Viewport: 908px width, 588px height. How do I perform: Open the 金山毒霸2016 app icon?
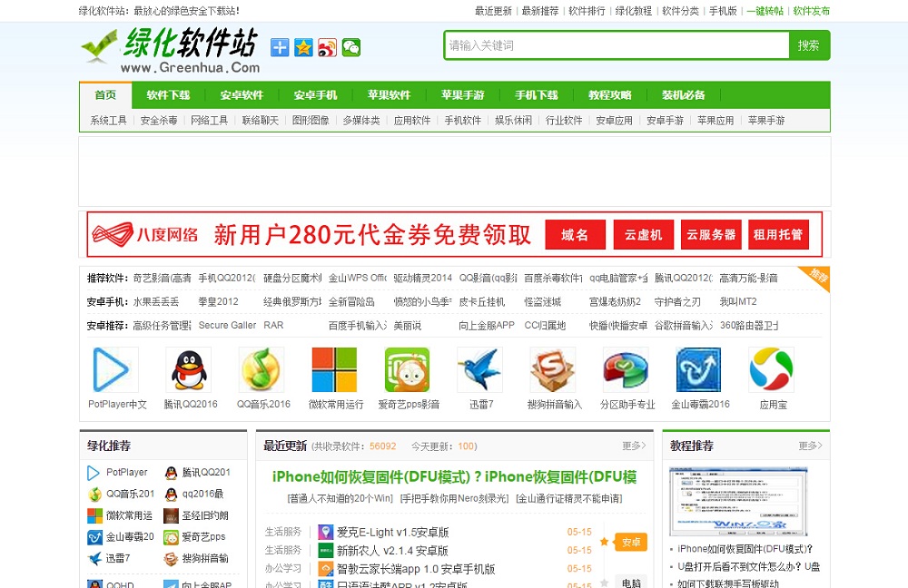[699, 370]
